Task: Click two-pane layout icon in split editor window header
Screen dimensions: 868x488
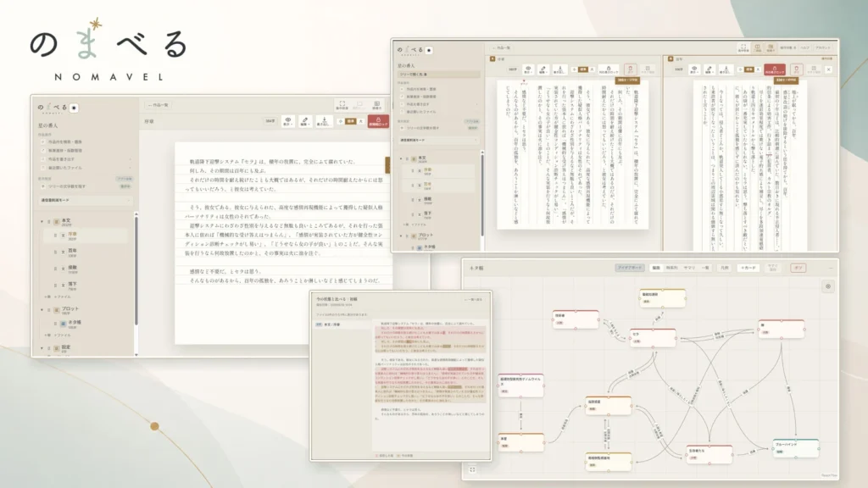Action: tap(757, 48)
